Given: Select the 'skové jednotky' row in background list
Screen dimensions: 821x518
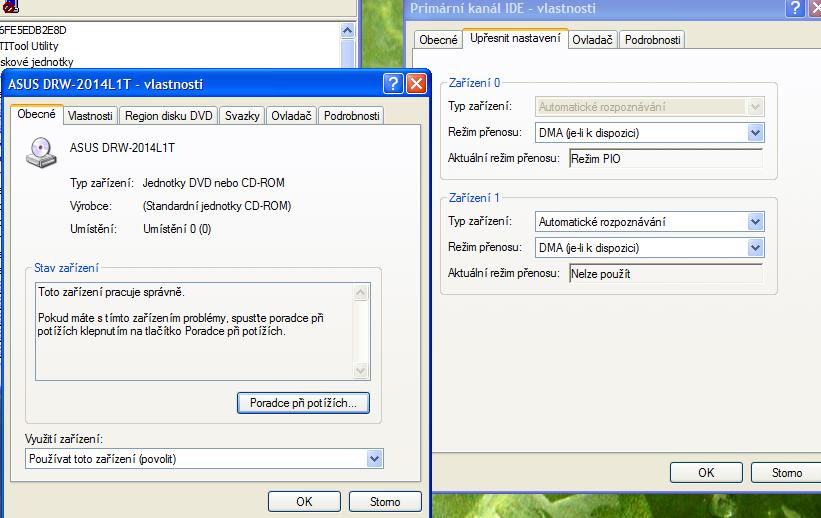Looking at the screenshot, I should click(x=37, y=62).
